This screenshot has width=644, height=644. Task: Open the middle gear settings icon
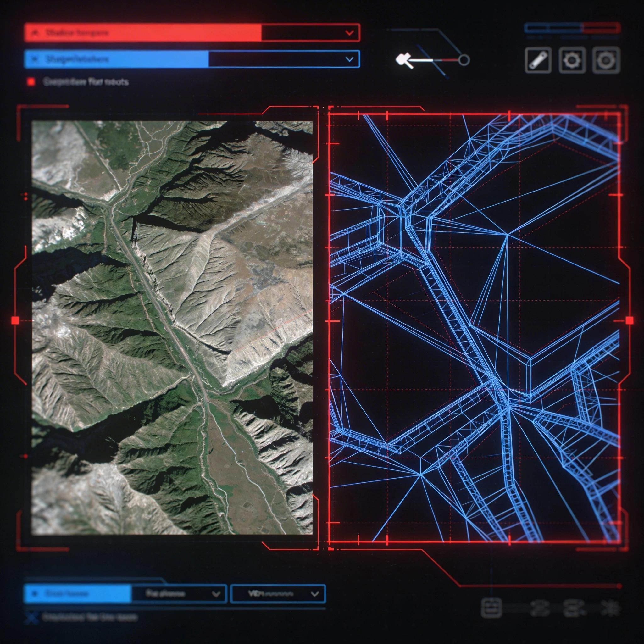coord(572,60)
